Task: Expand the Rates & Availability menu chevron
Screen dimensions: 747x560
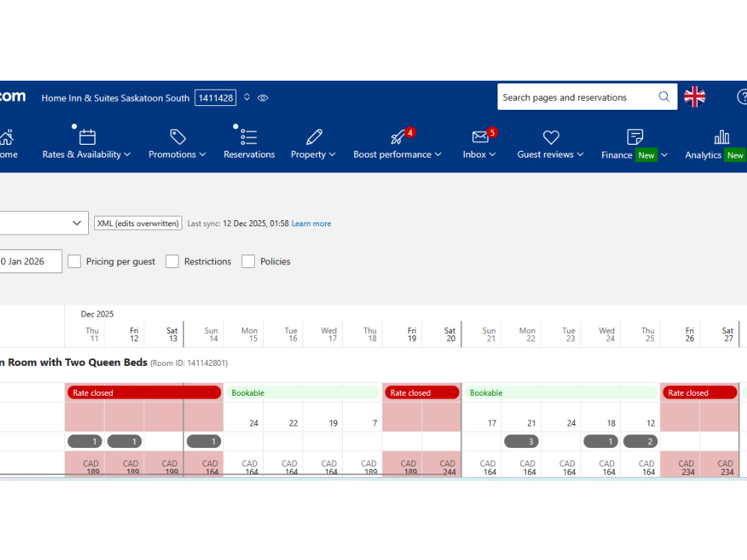Action: (x=127, y=155)
